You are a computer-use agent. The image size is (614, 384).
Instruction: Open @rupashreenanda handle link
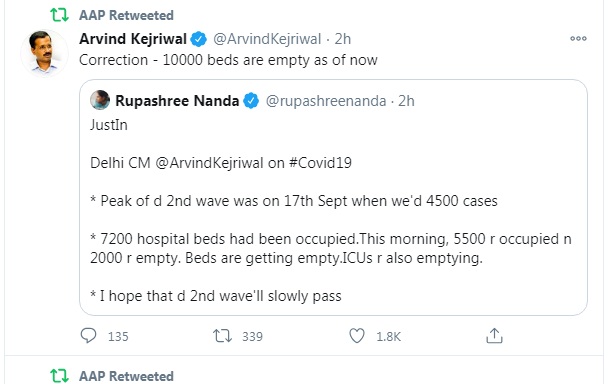click(x=326, y=101)
